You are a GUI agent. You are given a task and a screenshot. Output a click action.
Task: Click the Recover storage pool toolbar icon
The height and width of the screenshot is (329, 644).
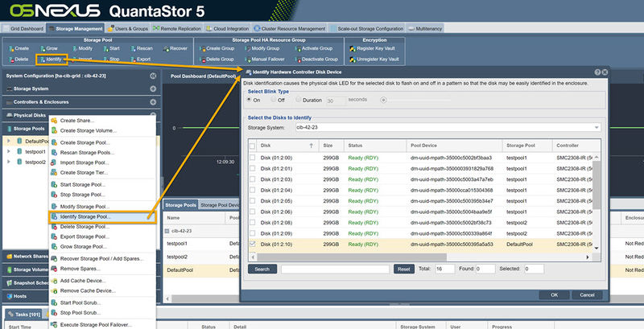point(166,48)
